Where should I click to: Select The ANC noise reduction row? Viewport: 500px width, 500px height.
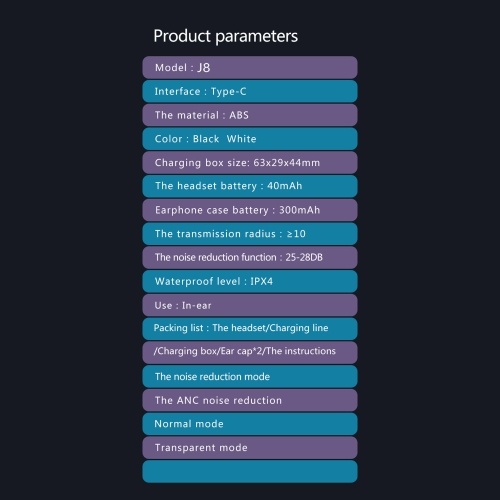click(250, 400)
